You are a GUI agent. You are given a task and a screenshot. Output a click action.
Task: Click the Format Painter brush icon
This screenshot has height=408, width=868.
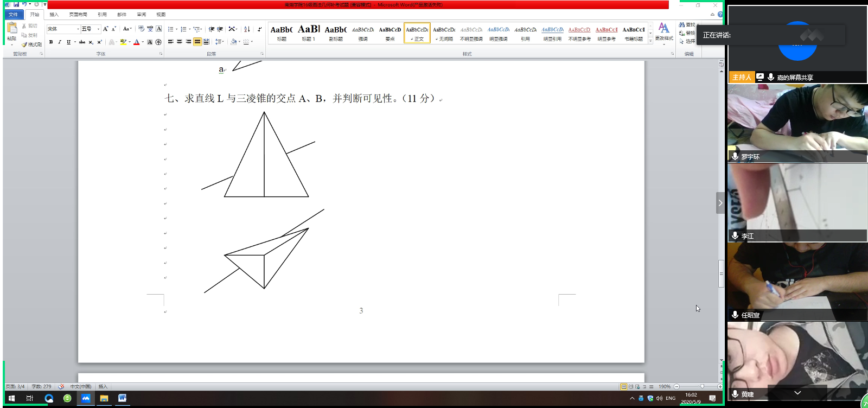tap(24, 44)
